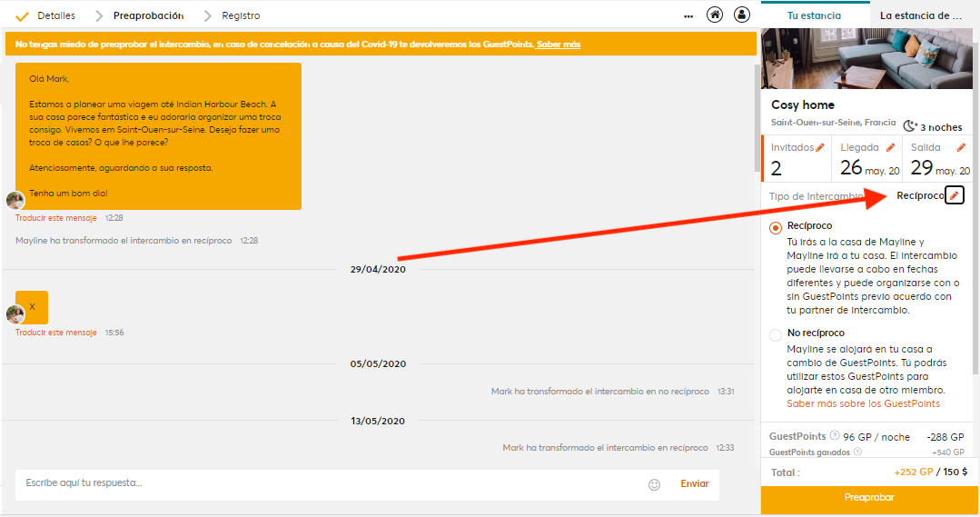Image resolution: width=980 pixels, height=517 pixels.
Task: Translate the Olá Mark message
Action: tap(56, 218)
